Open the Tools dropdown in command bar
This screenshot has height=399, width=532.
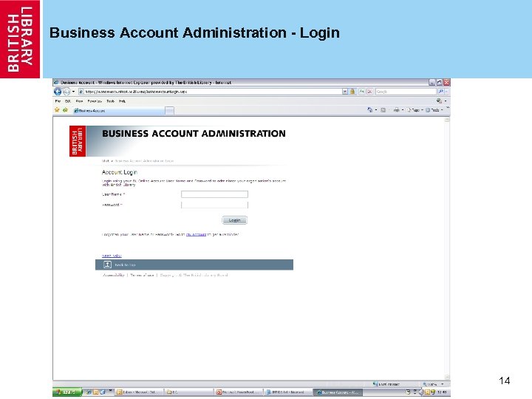(434, 110)
